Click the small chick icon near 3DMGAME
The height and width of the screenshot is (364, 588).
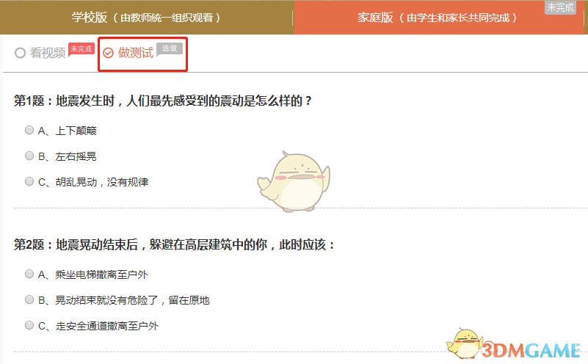(x=464, y=343)
